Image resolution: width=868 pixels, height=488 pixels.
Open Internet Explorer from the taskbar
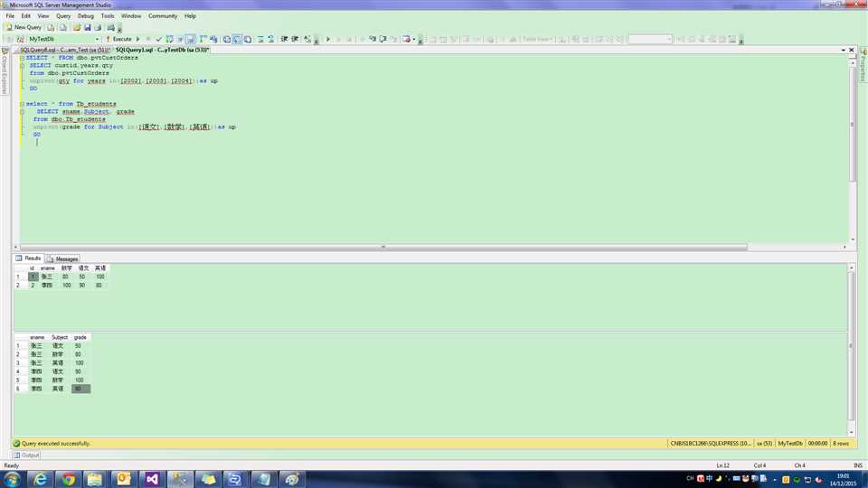point(41,479)
